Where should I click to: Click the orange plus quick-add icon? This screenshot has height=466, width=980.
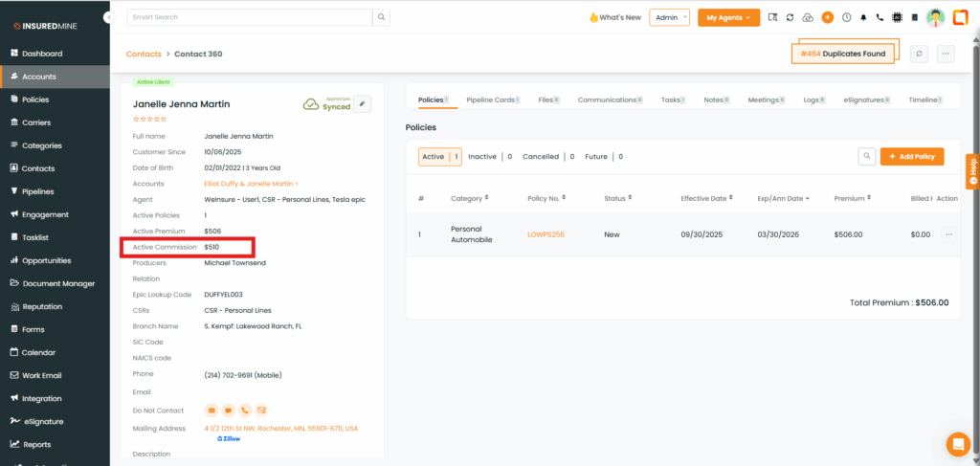[x=828, y=17]
